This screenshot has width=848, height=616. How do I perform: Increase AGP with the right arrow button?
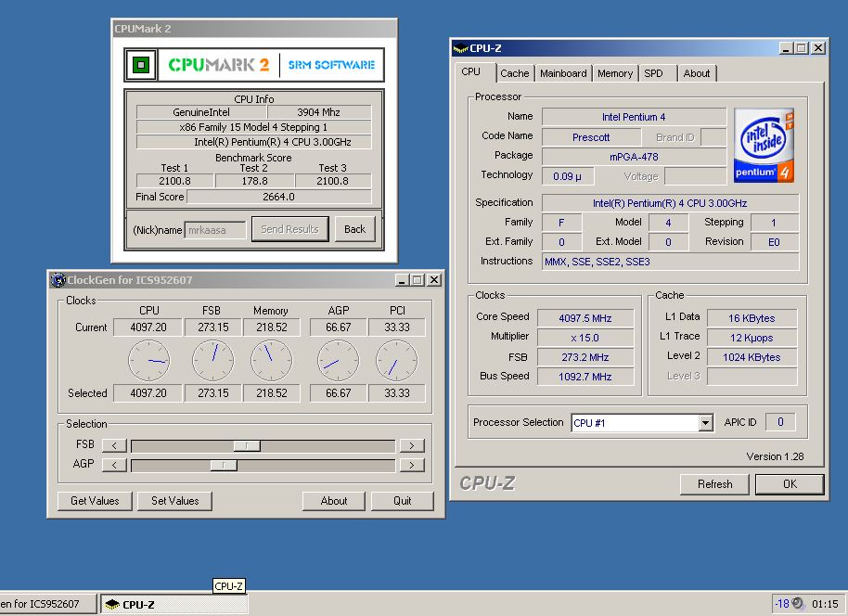tap(412, 465)
